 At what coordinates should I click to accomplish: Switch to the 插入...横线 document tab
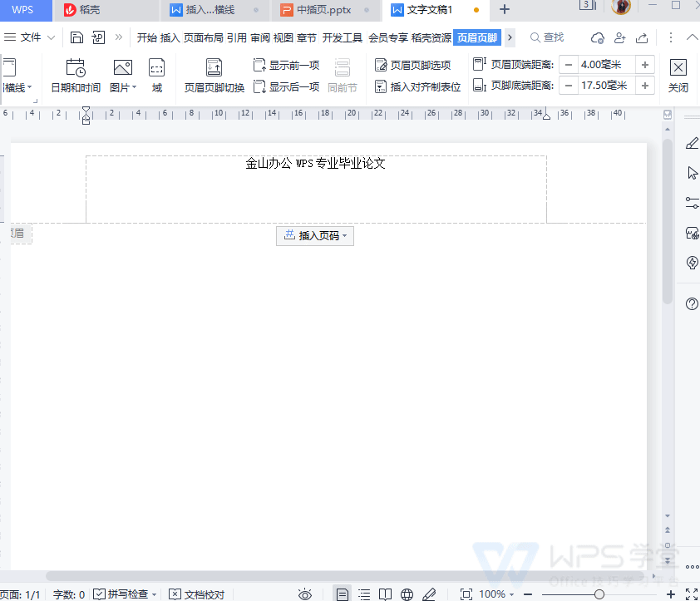(214, 10)
